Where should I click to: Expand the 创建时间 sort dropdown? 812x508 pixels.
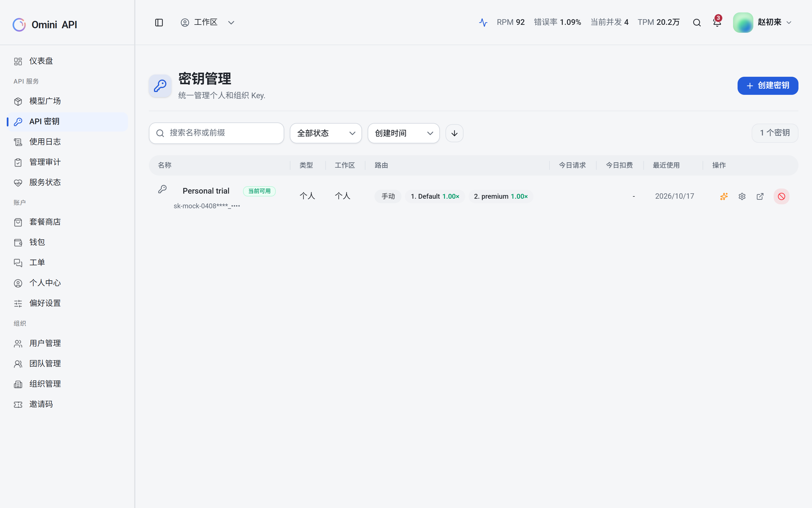coord(403,133)
